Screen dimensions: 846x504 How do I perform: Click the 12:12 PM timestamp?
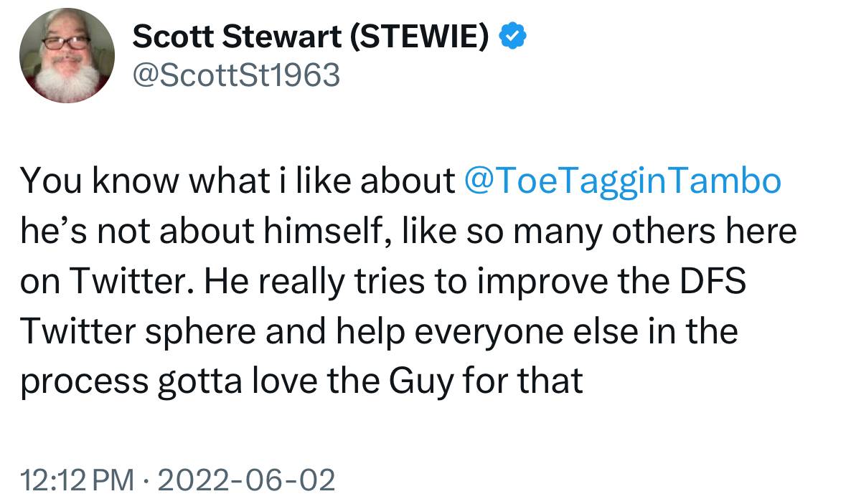(x=77, y=480)
